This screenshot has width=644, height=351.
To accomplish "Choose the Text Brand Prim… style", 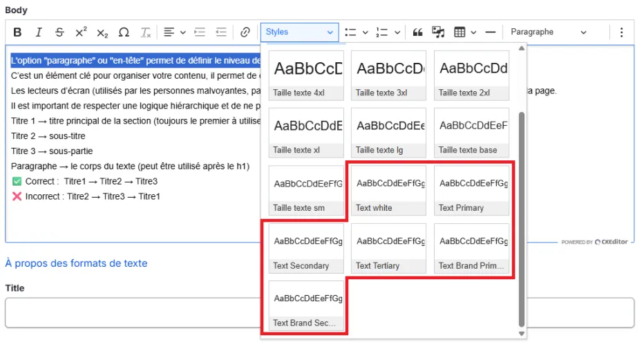I will pyautogui.click(x=471, y=248).
